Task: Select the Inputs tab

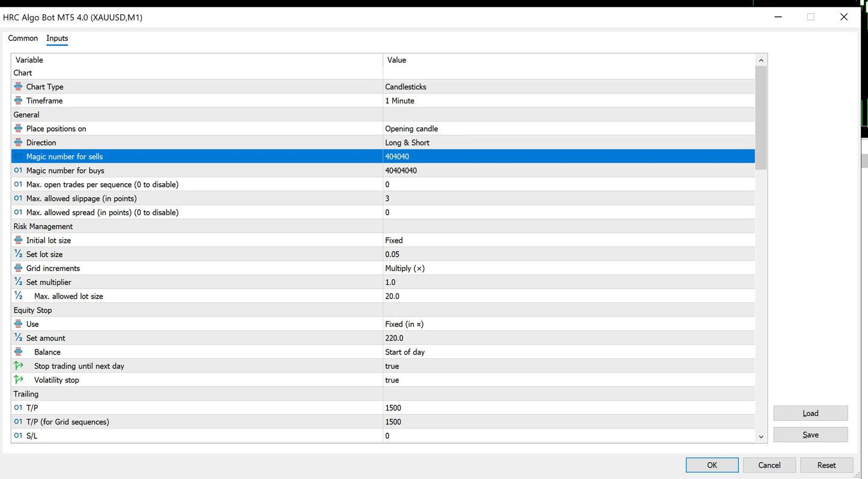Action: pos(57,38)
